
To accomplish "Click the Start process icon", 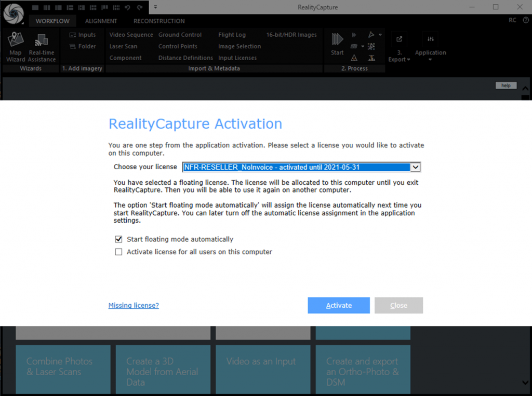I will click(x=337, y=40).
